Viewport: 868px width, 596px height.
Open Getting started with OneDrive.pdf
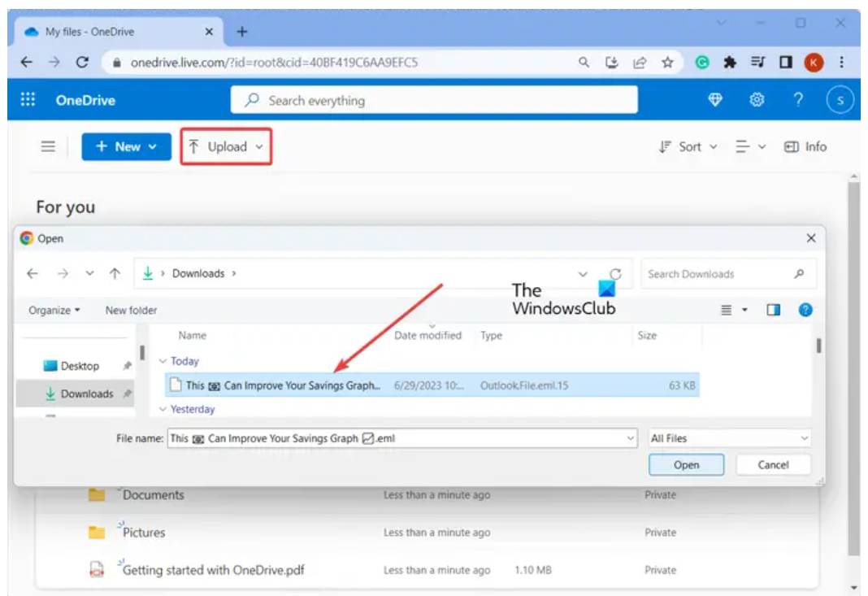213,570
